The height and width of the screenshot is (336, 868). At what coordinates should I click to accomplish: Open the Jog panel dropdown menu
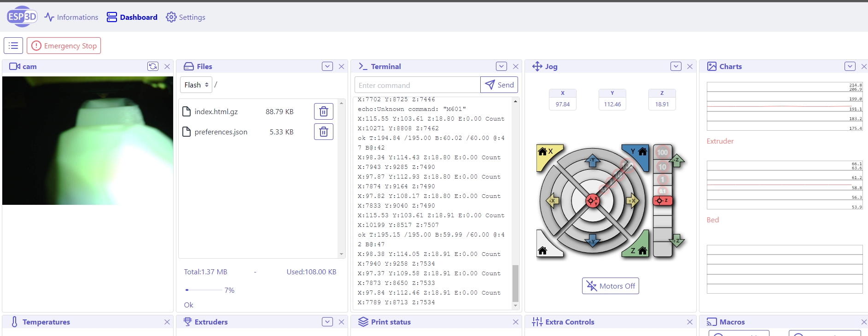point(676,66)
